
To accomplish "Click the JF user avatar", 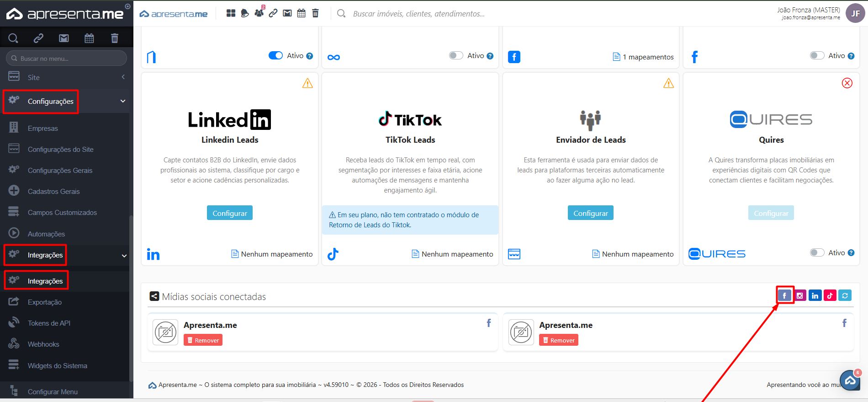I will point(855,13).
